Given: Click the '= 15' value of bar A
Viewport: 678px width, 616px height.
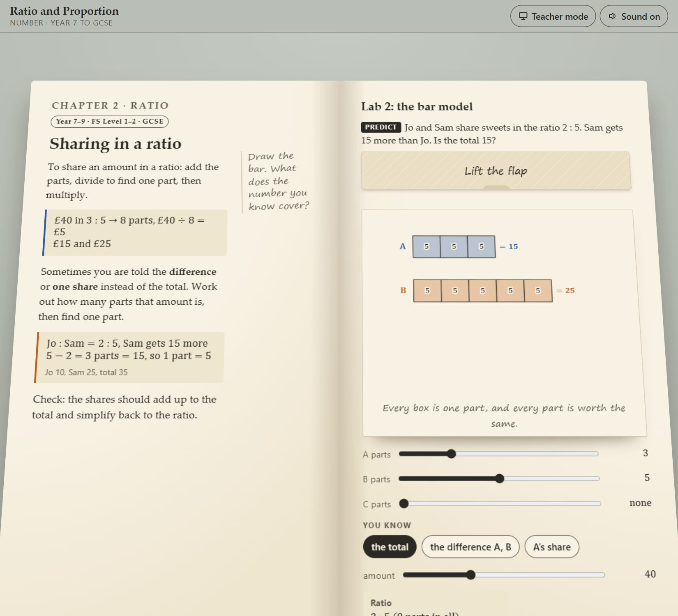Looking at the screenshot, I should (509, 246).
